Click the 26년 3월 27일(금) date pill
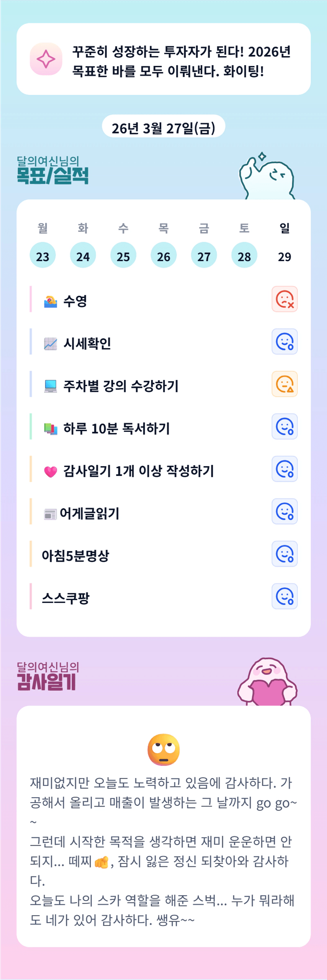Viewport: 327px width, 980px height. (x=163, y=128)
